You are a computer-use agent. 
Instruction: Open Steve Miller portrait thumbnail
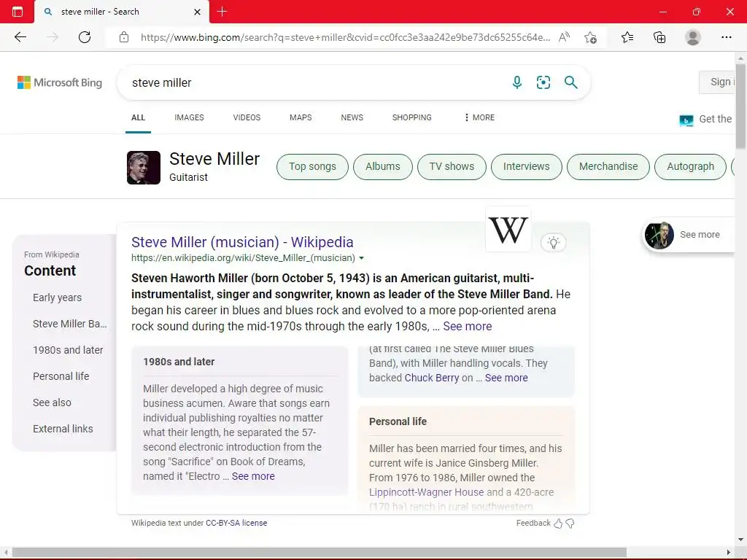(x=144, y=168)
